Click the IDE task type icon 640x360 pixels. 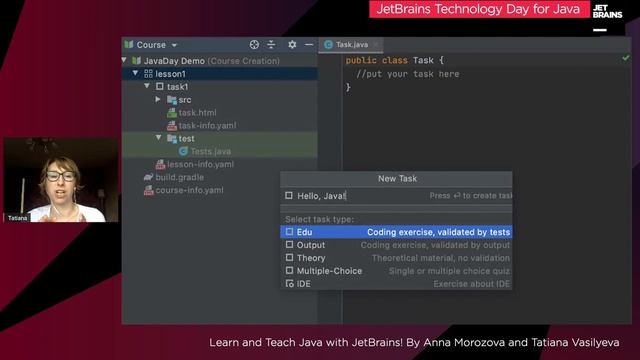pos(289,284)
